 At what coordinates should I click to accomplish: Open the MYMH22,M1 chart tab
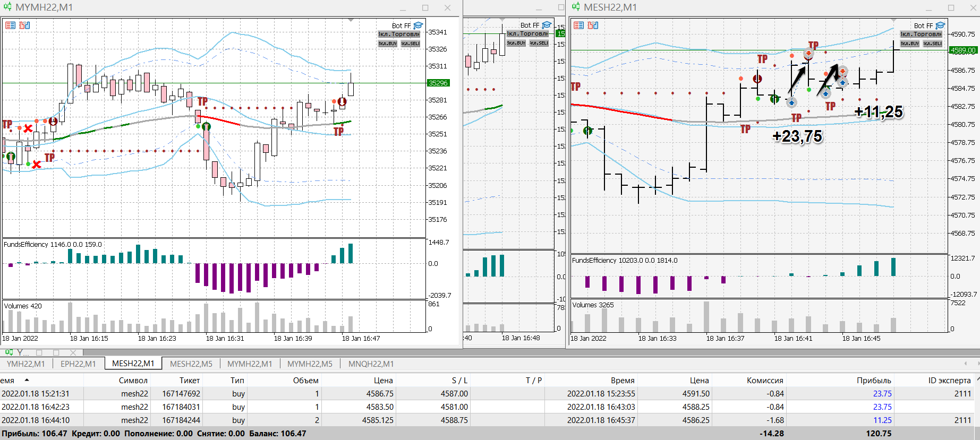point(250,364)
